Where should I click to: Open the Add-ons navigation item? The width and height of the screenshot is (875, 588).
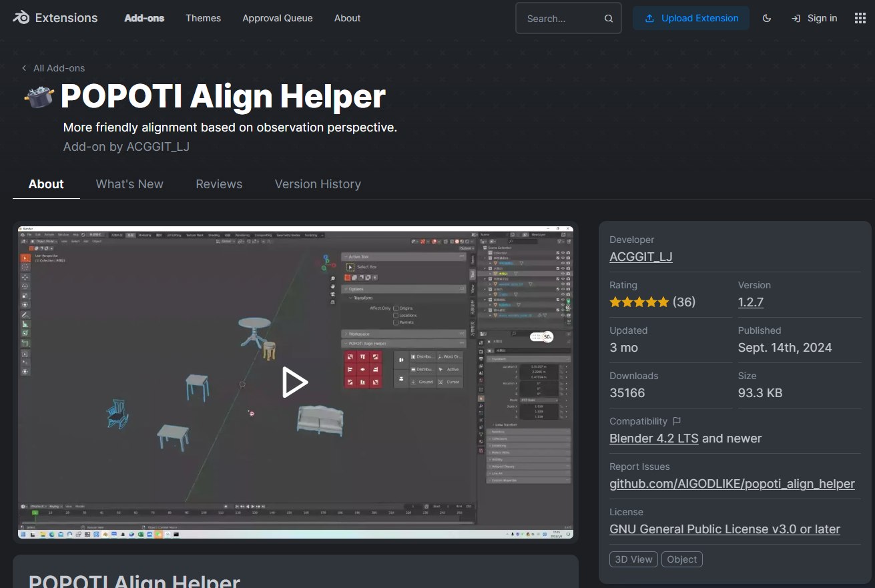pos(144,18)
